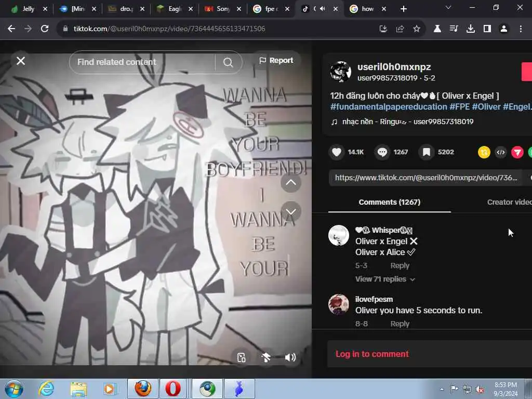This screenshot has height=399, width=532.
Task: Click the search magnifier icon in video
Action: (228, 62)
